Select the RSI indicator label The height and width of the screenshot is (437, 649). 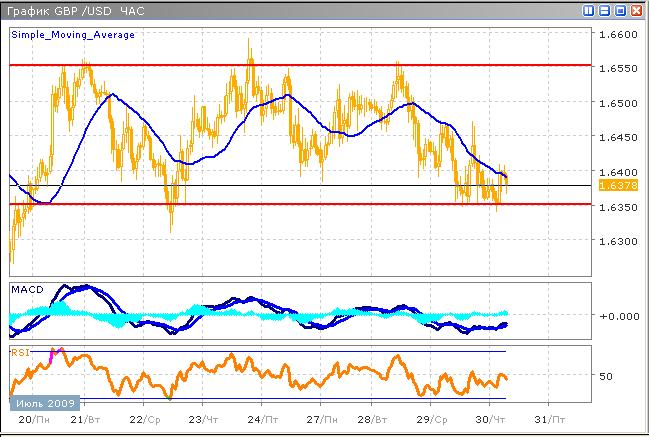(20, 352)
